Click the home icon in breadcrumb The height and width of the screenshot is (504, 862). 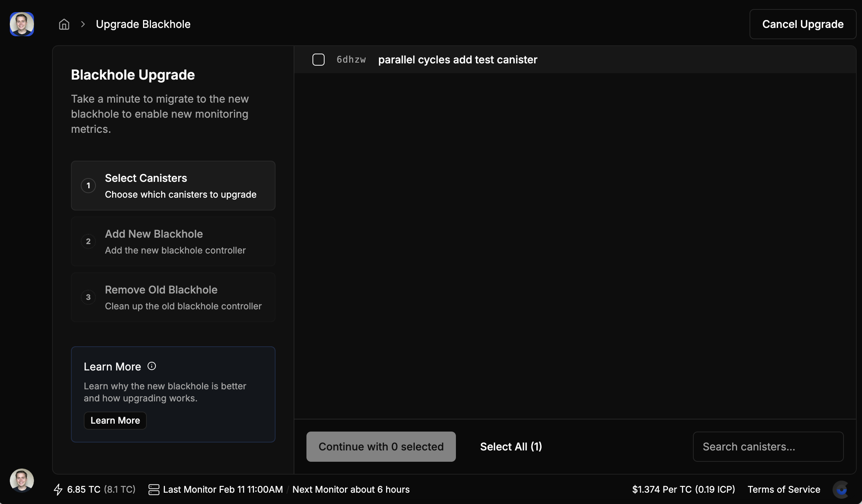point(64,24)
